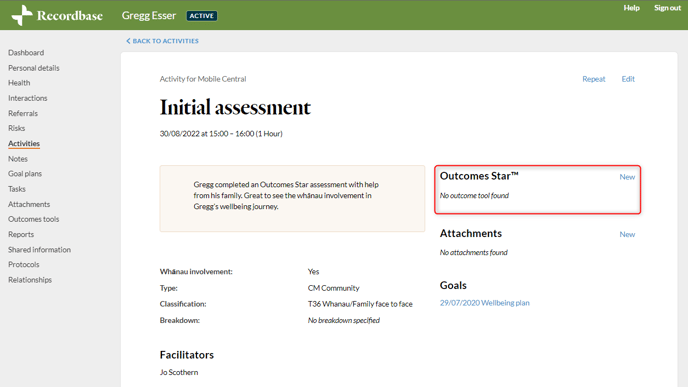Click facilitator Jo Scothern
Screen dimensions: 688x387
[x=179, y=373]
